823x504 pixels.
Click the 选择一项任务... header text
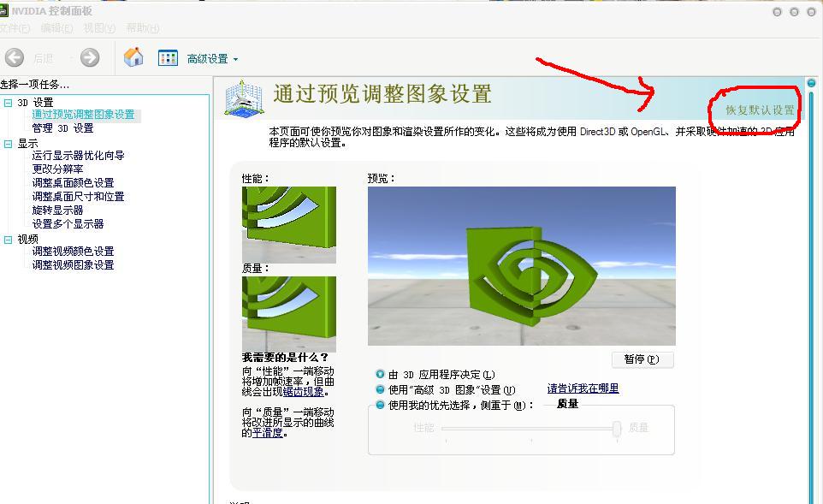pyautogui.click(x=34, y=85)
